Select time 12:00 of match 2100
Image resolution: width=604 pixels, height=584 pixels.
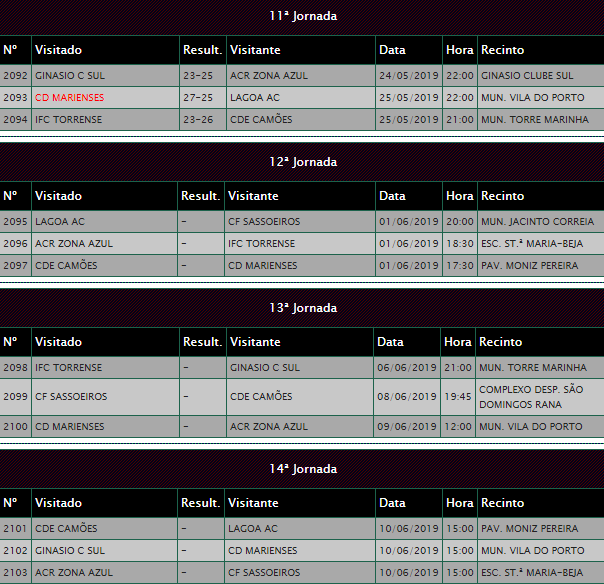pyautogui.click(x=458, y=426)
